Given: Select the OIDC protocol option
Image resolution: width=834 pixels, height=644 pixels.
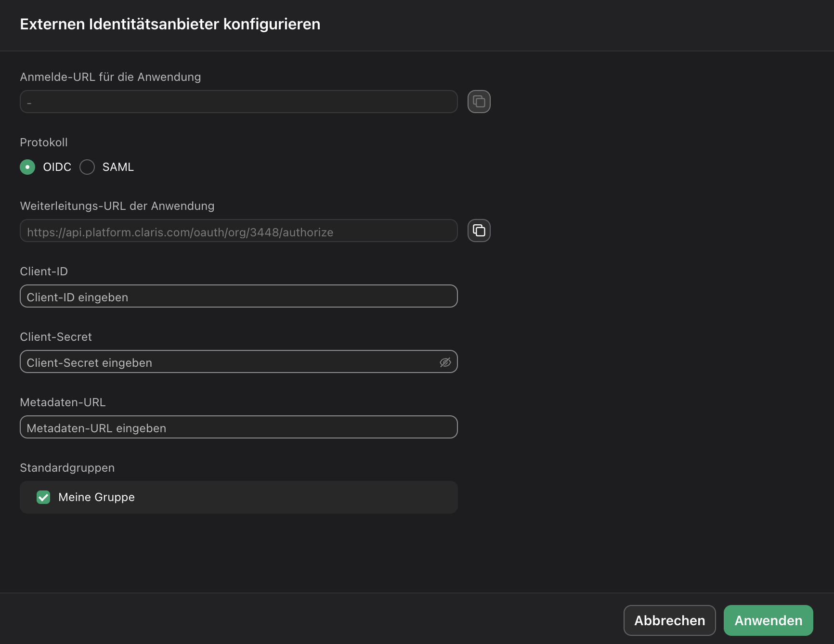Looking at the screenshot, I should (x=27, y=167).
